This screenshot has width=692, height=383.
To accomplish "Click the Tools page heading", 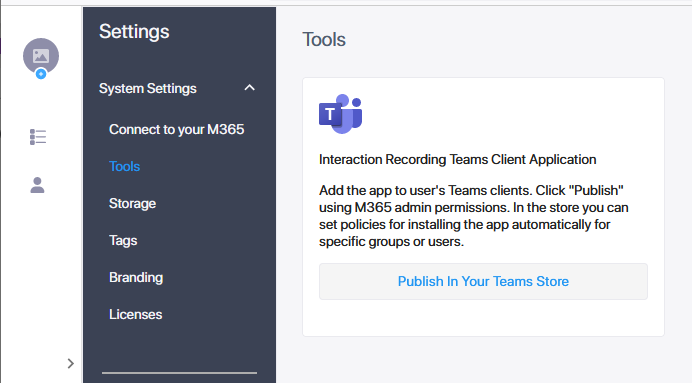I will [x=324, y=40].
